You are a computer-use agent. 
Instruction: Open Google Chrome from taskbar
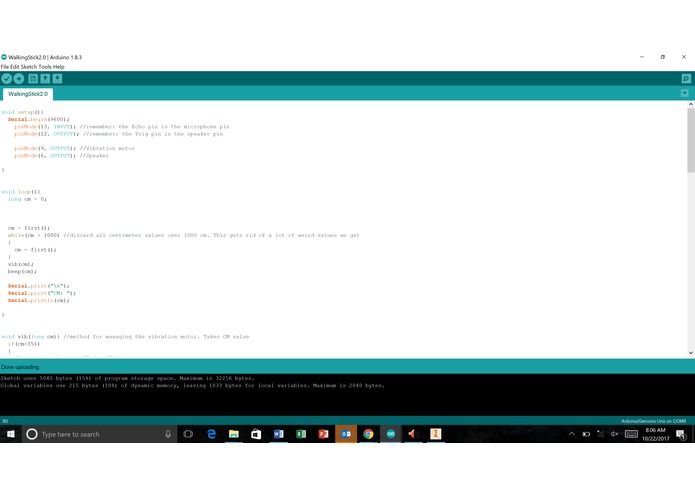click(368, 434)
